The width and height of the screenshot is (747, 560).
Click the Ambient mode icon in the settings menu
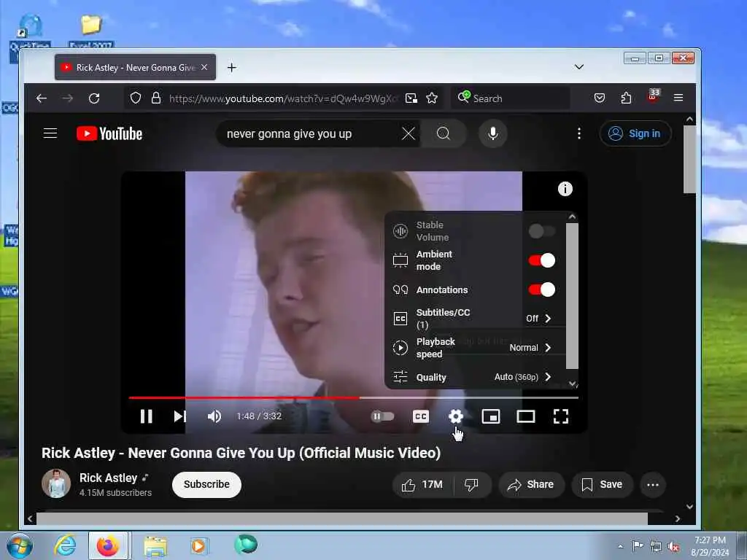(400, 260)
